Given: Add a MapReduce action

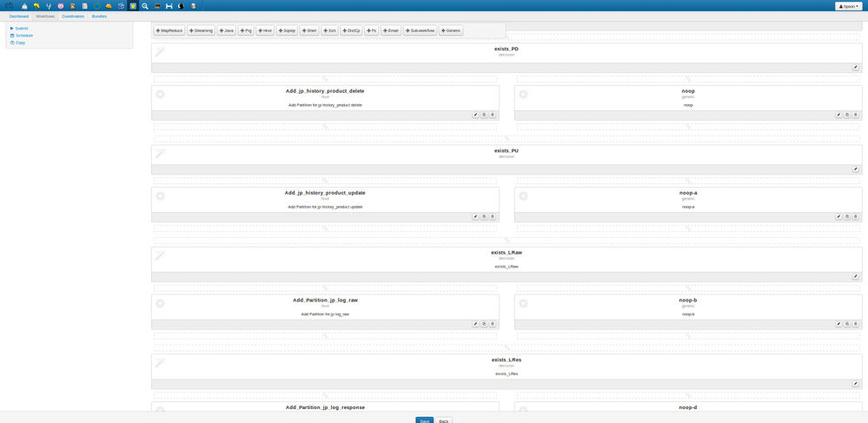Looking at the screenshot, I should click(x=169, y=30).
